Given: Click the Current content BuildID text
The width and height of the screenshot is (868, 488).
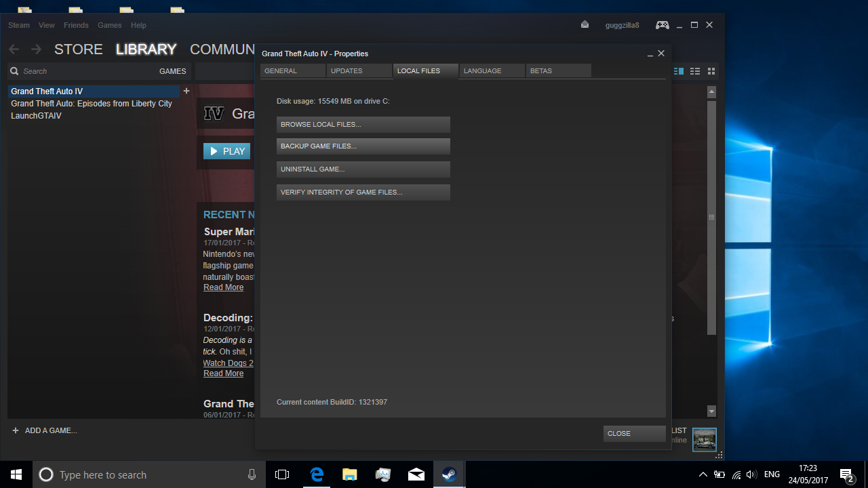Looking at the screenshot, I should tap(332, 403).
